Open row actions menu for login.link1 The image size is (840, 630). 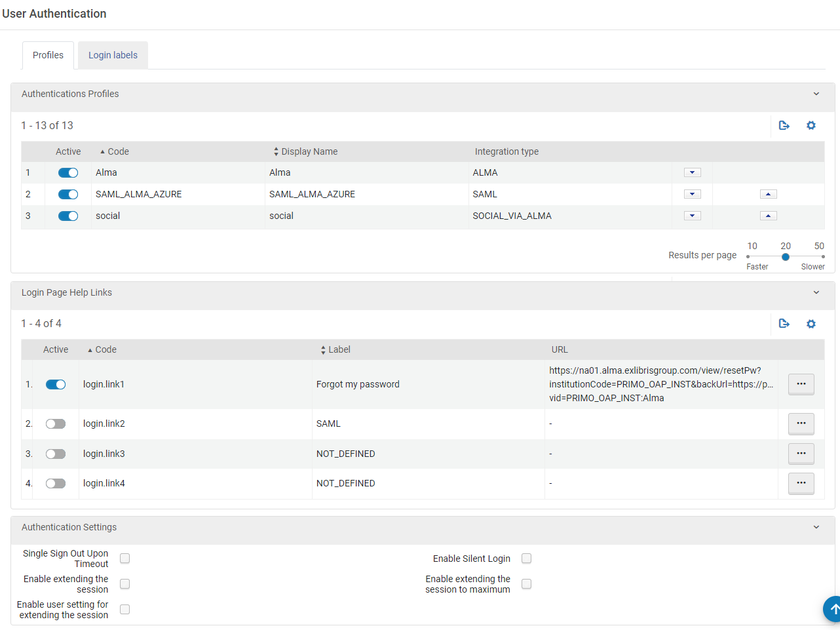(x=801, y=384)
